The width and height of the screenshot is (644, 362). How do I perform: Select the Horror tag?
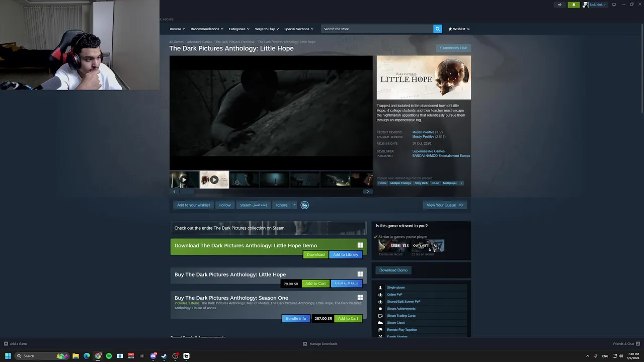point(382,183)
